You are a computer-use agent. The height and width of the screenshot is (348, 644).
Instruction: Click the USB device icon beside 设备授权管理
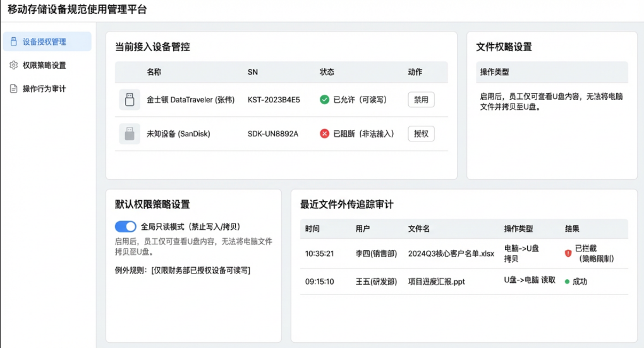(x=13, y=42)
